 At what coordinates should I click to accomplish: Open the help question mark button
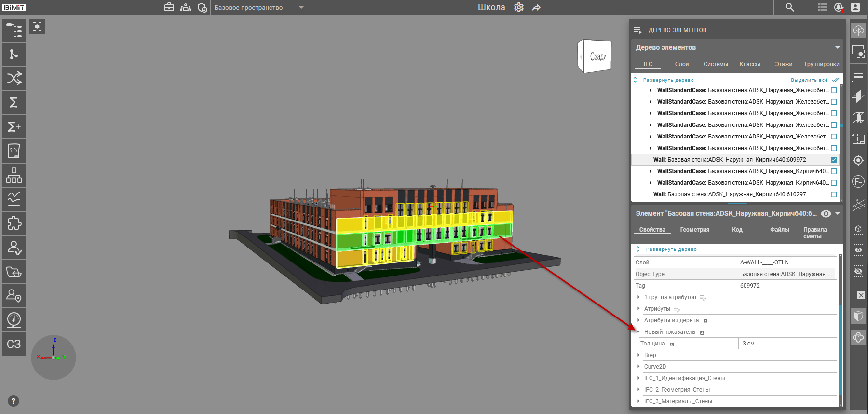click(14, 401)
